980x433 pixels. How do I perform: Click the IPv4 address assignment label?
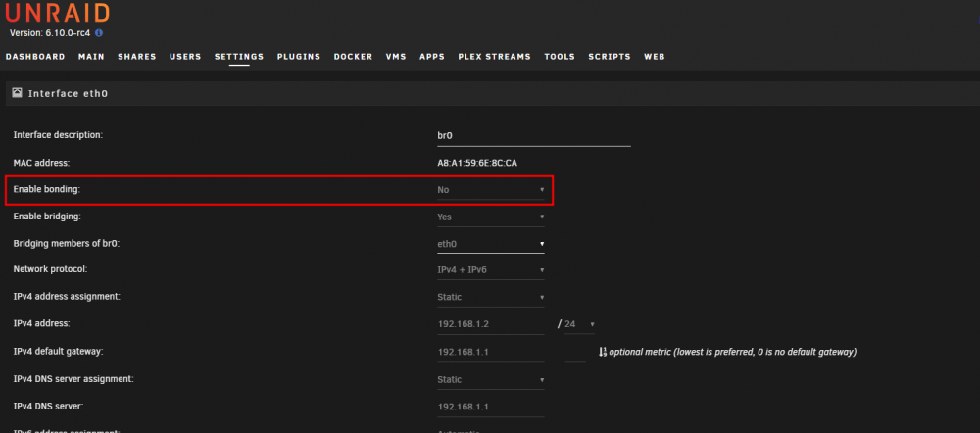coord(67,296)
